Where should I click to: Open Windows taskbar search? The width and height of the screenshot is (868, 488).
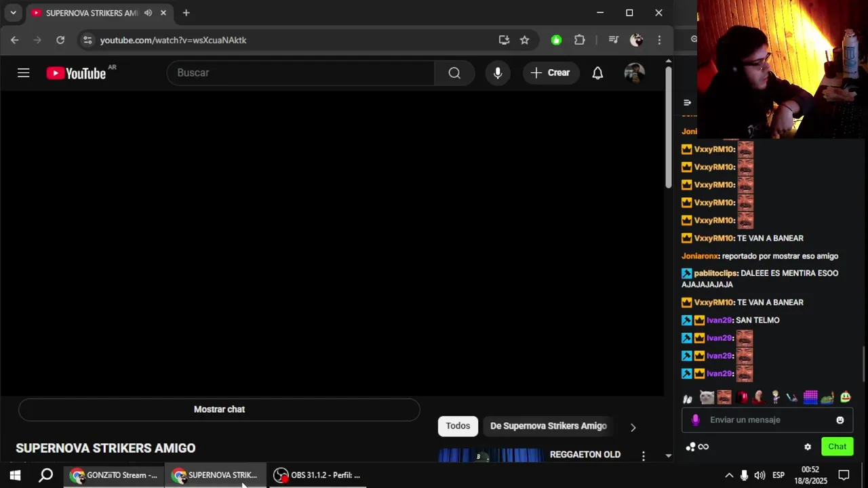point(45,475)
